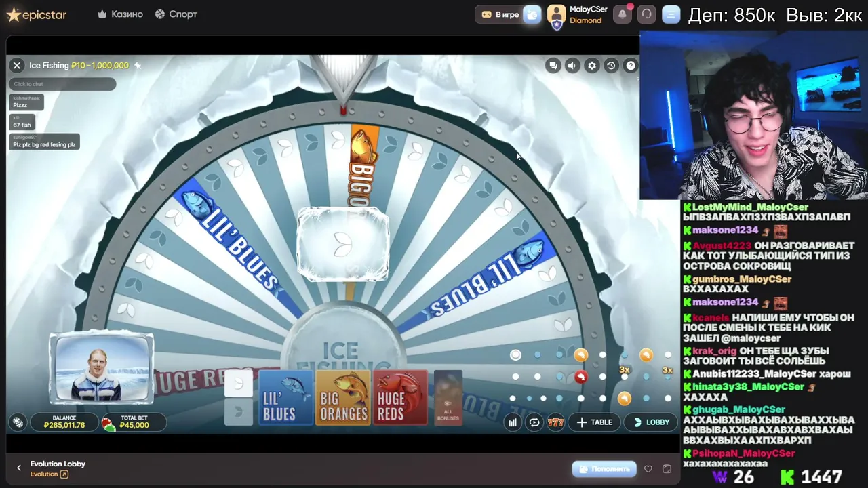Click the В игре status button
The image size is (868, 488).
[x=500, y=14]
